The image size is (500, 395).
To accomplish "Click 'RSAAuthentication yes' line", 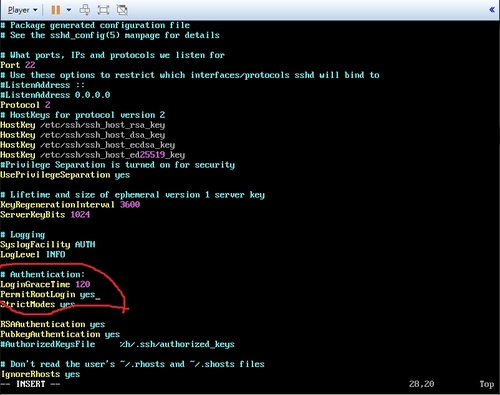I will click(53, 325).
